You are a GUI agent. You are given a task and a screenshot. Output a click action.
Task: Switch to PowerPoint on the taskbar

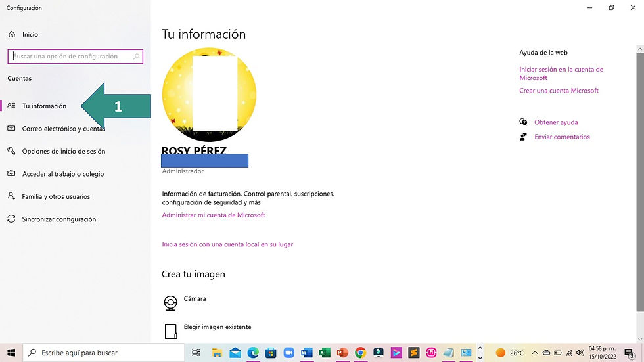pos(342,353)
